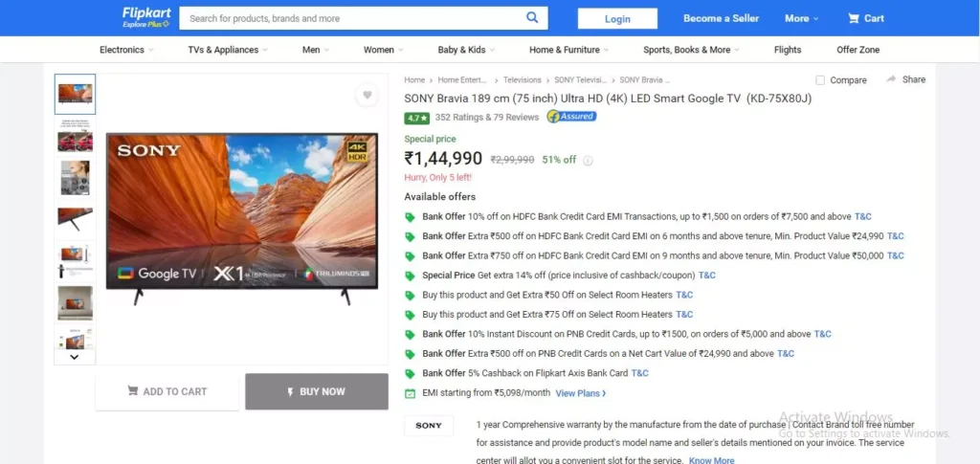This screenshot has width=980, height=464.
Task: Click the main Sony TV product image
Action: point(242,218)
